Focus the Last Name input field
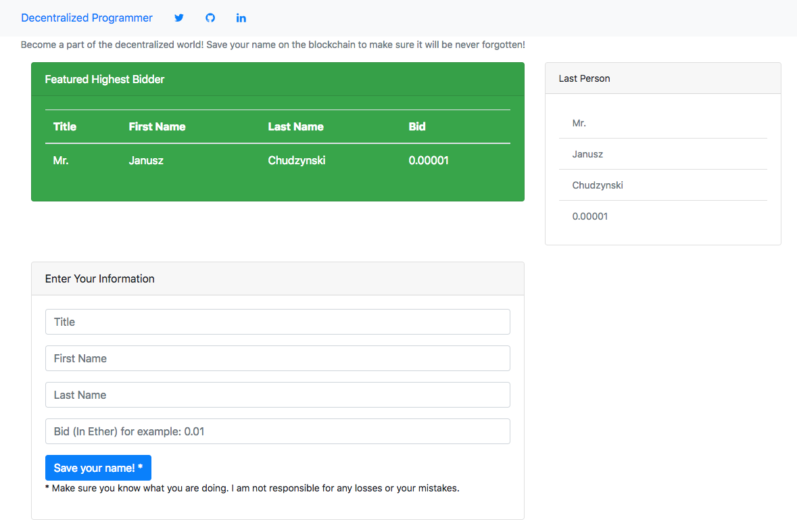This screenshot has height=532, width=797. (278, 395)
